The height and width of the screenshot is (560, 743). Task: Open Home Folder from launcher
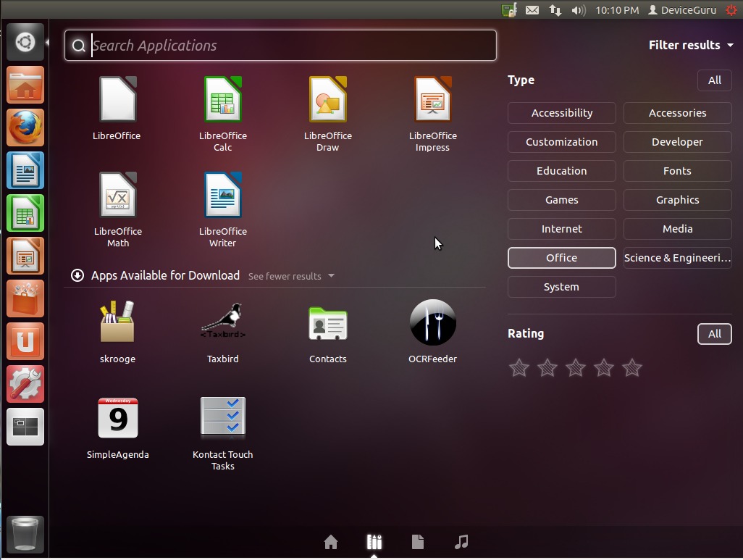tap(25, 85)
